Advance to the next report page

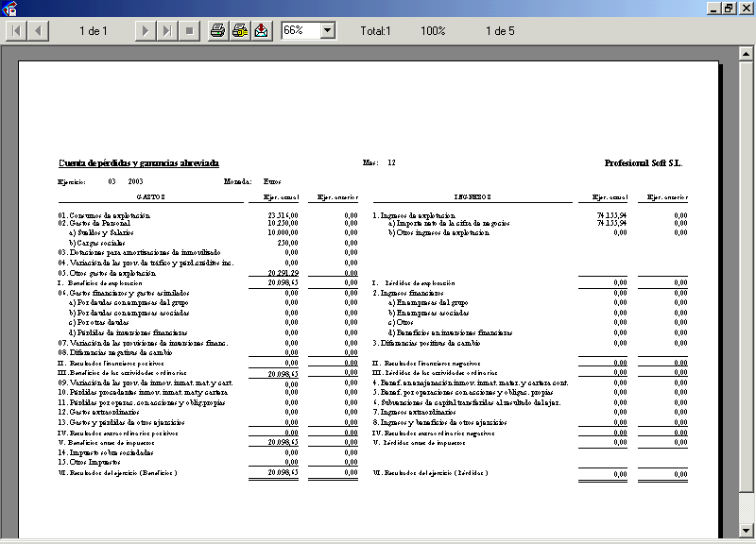145,31
